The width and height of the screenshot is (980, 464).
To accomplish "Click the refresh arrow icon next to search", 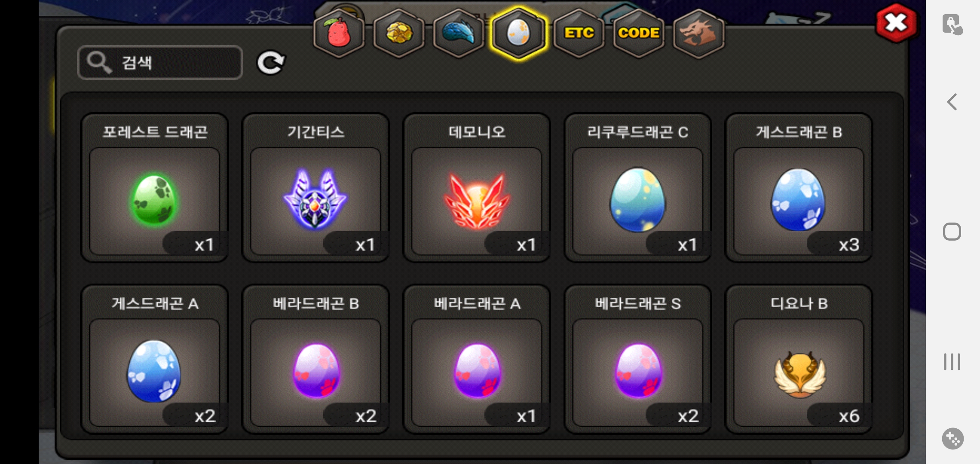I will point(271,63).
